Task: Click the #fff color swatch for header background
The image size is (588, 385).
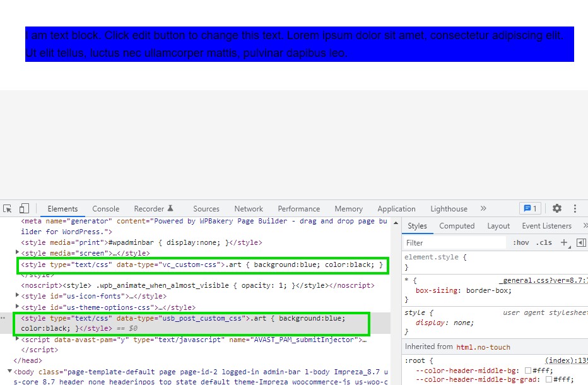Action: click(x=529, y=370)
